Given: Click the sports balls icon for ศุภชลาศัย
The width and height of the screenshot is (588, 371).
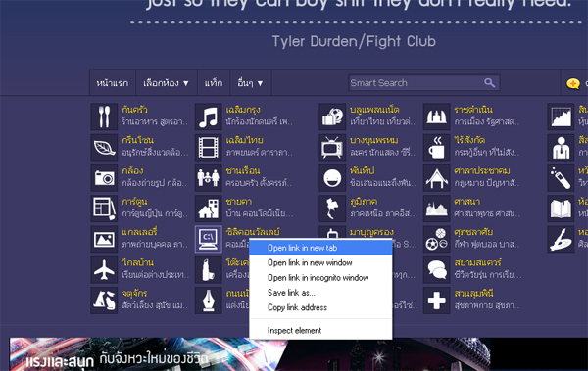Looking at the screenshot, I should (436, 239).
